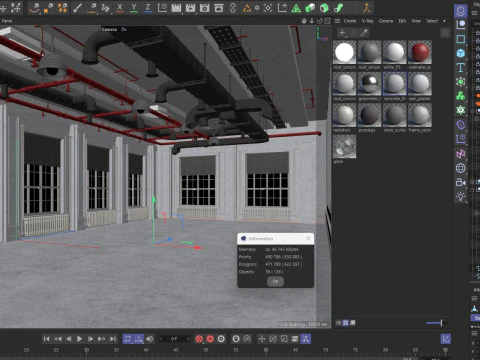
Task: Click Render to Picture Viewer icon
Action: pos(190,8)
